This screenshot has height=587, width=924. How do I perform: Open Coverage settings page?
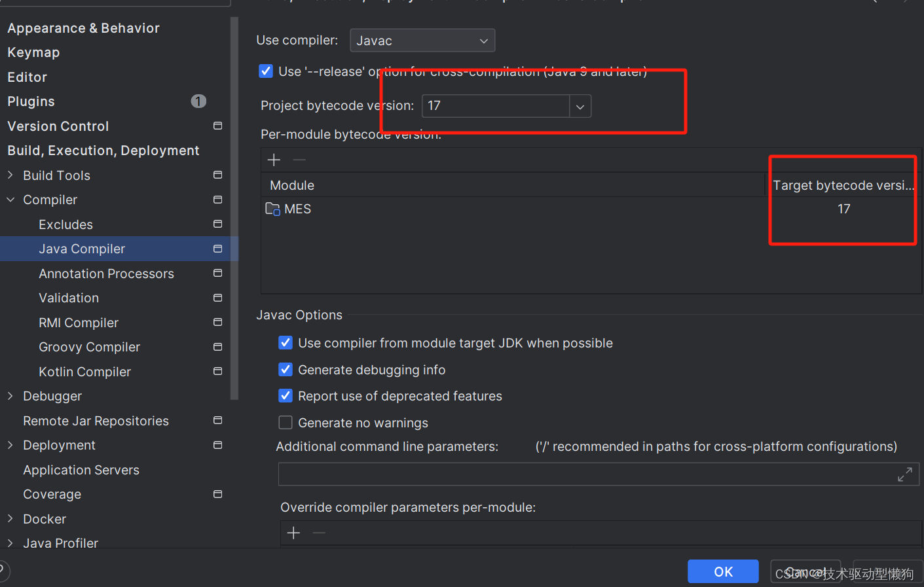tap(52, 494)
